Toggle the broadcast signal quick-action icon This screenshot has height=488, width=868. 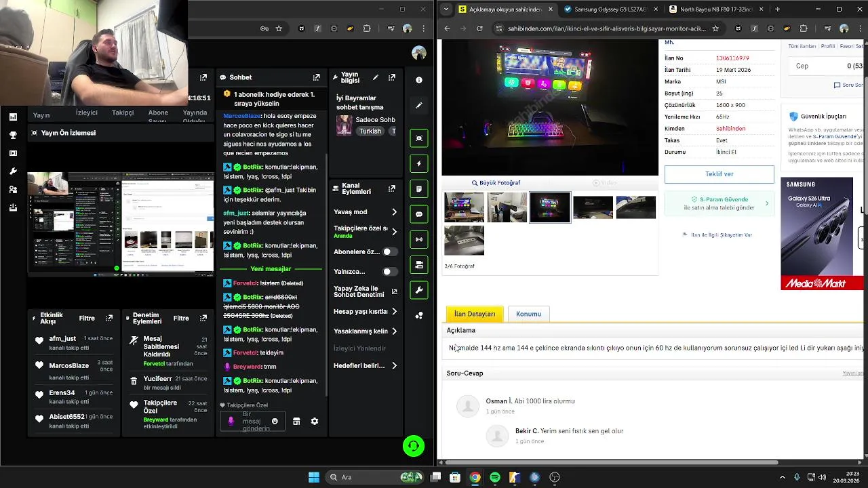click(x=419, y=239)
